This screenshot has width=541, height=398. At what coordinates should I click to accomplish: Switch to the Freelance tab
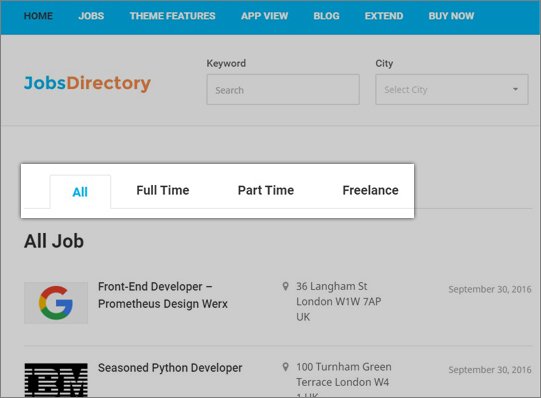[x=371, y=190]
